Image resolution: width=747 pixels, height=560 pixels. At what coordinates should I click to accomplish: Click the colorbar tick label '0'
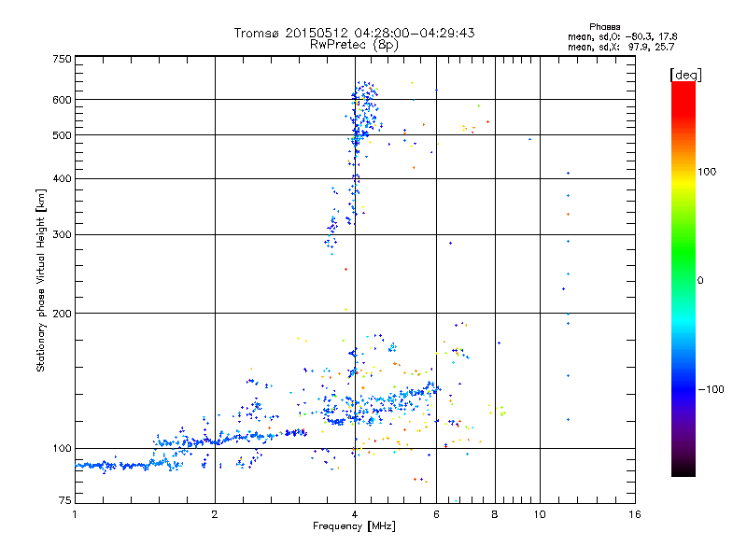pyautogui.click(x=700, y=281)
